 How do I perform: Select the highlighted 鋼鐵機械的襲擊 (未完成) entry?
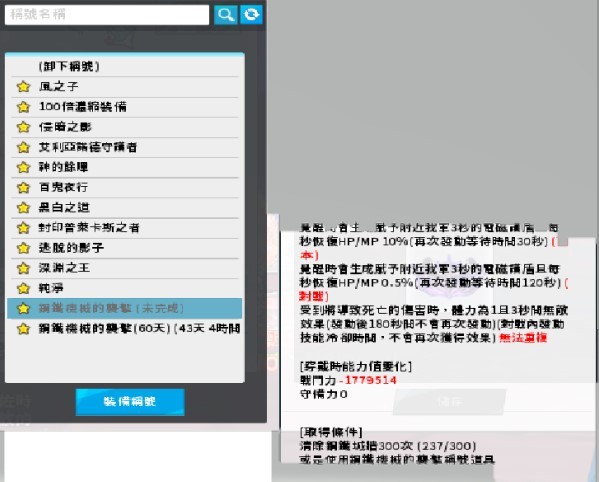(125, 308)
